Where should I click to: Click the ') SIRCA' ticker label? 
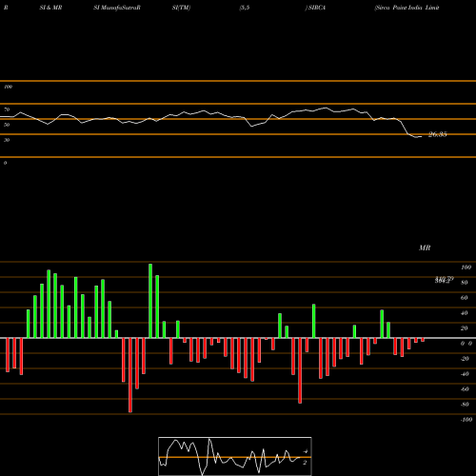coord(315,8)
